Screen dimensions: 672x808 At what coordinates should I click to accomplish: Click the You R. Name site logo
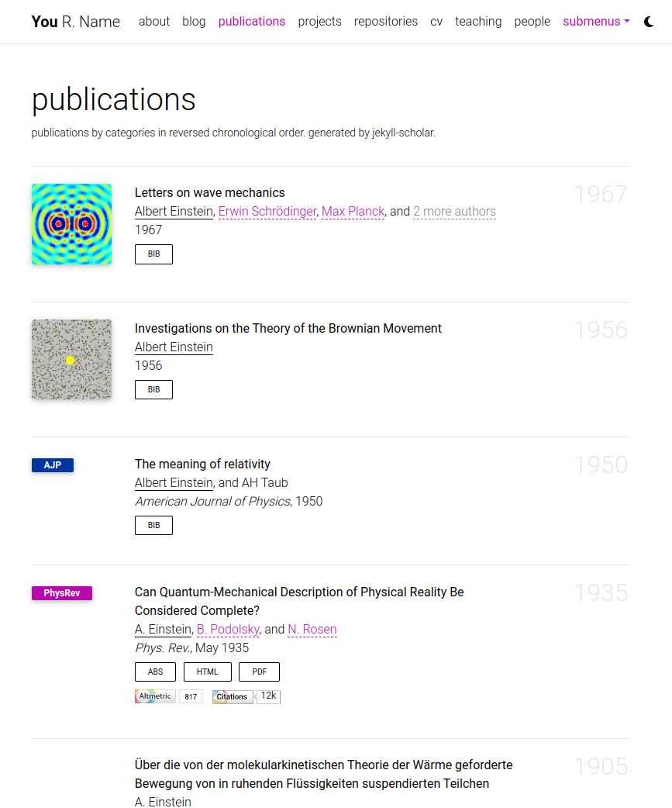(x=75, y=22)
